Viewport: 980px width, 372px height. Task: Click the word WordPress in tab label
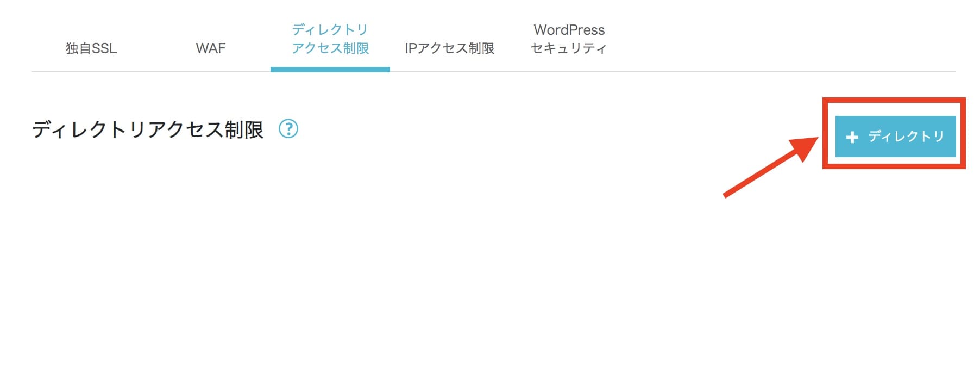569,30
